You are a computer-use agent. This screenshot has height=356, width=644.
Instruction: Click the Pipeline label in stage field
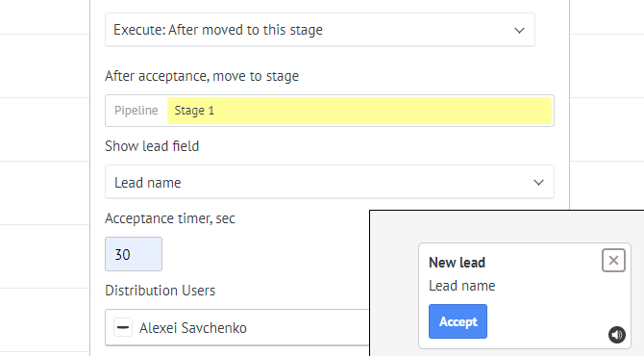(136, 111)
